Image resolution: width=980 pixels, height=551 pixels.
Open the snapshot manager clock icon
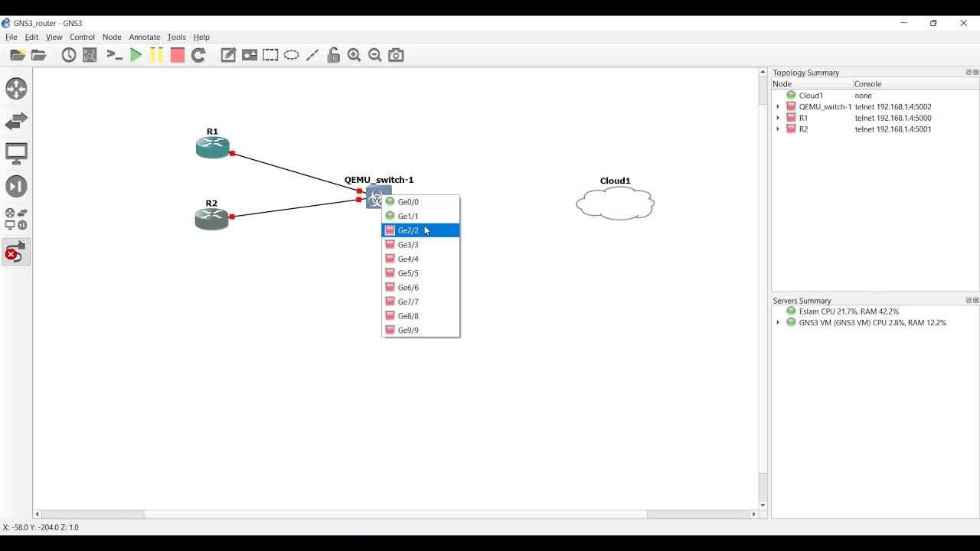[x=69, y=55]
